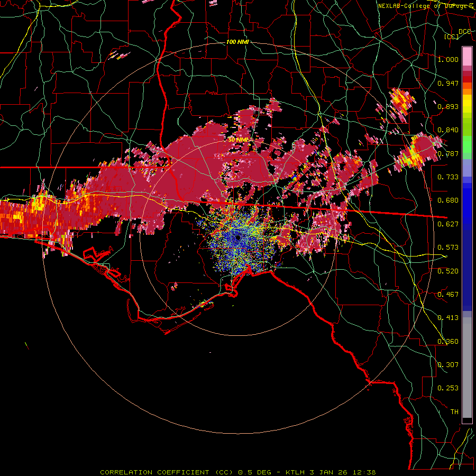Click the DCC product label
This screenshot has width=476, height=476.
(464, 31)
